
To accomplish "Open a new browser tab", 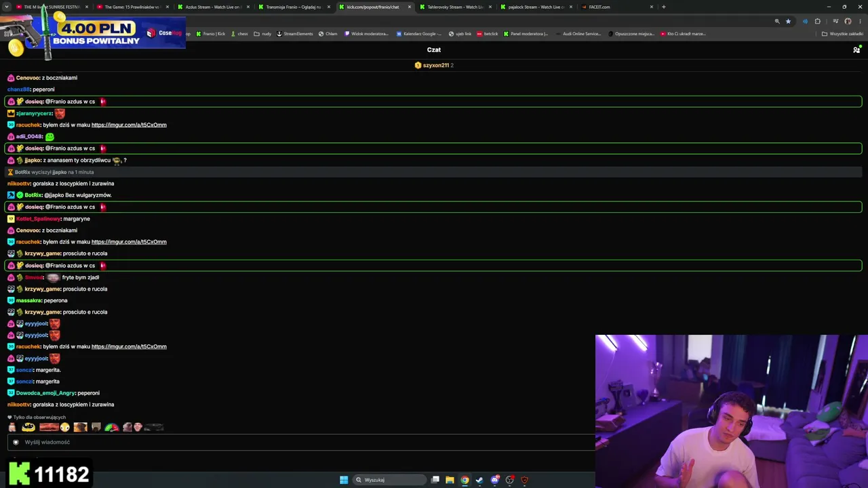I will [663, 7].
